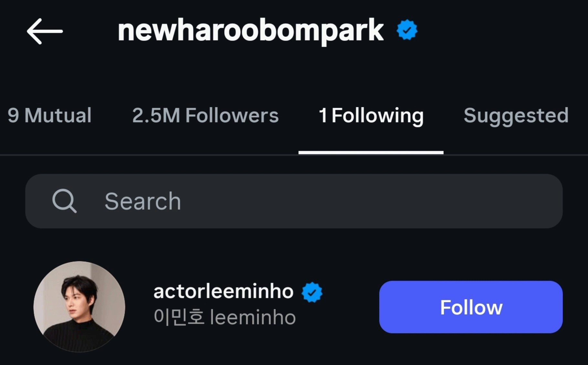This screenshot has width=588, height=365.
Task: Click the verified badge next to newharoobompark
Action: point(406,29)
